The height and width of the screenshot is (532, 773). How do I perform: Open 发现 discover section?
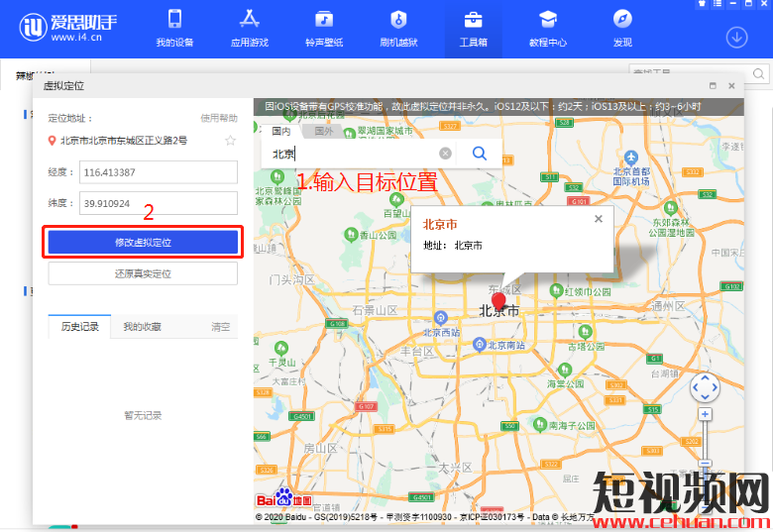622,28
